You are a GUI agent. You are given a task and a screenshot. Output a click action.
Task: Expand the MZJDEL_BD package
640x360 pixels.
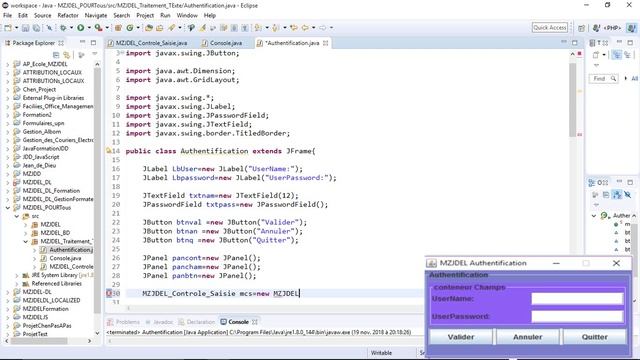tap(25, 233)
